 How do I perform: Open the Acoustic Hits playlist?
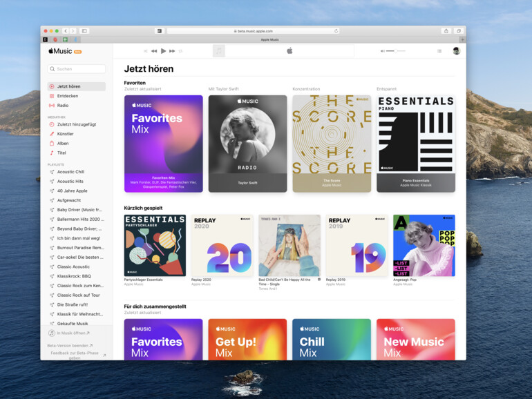[77, 182]
